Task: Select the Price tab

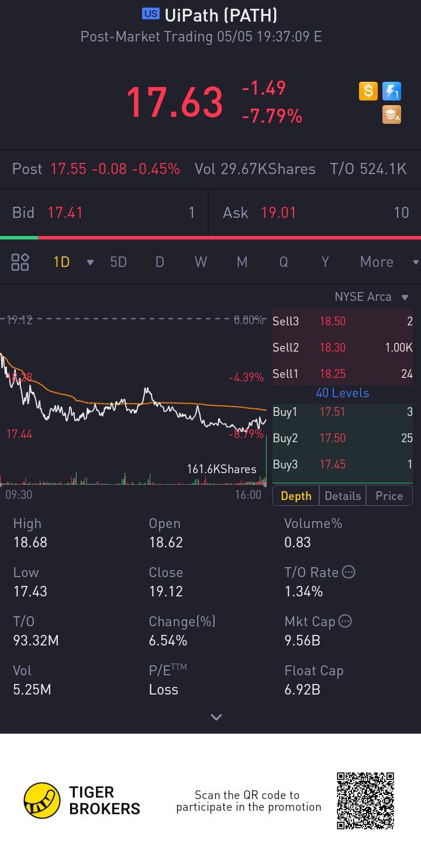Action: 389,496
